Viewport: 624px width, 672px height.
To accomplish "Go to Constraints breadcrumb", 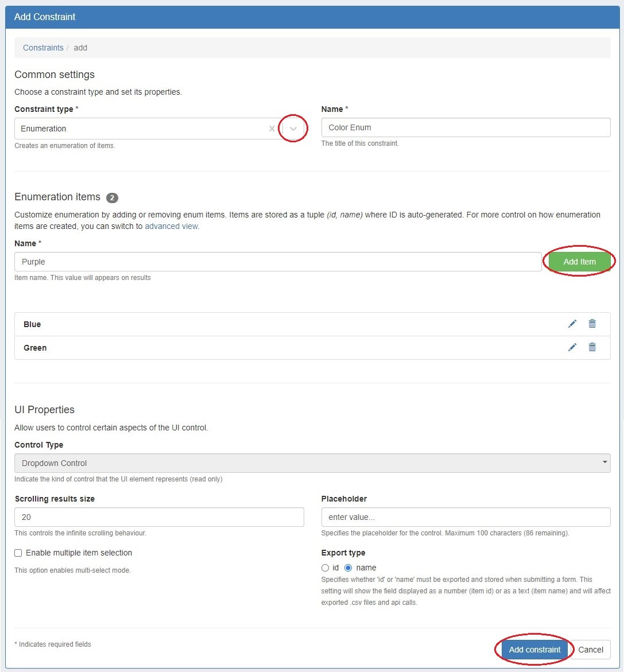I will coord(43,48).
